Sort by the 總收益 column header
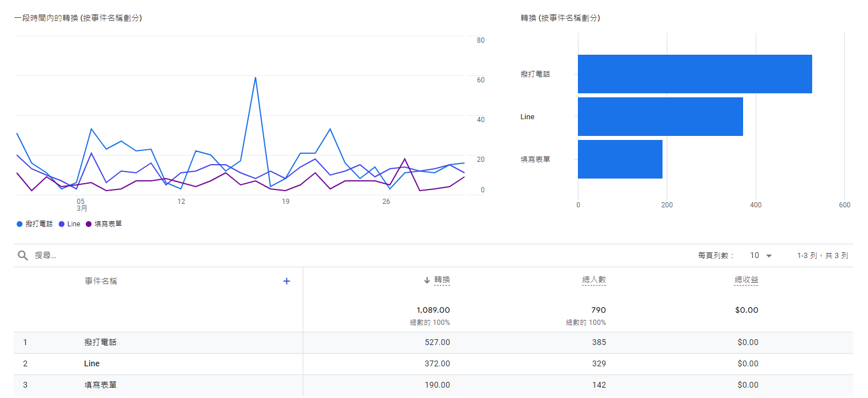This screenshot has width=868, height=398. (747, 281)
